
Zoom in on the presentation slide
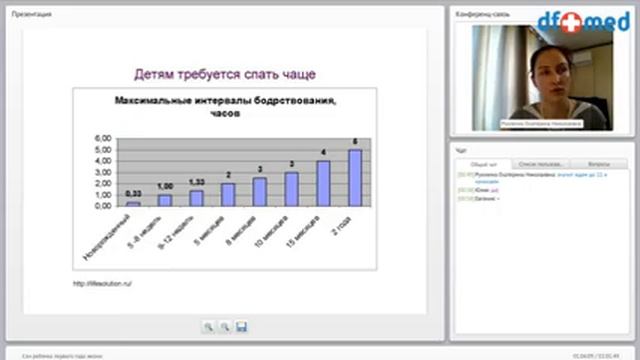pos(209,327)
